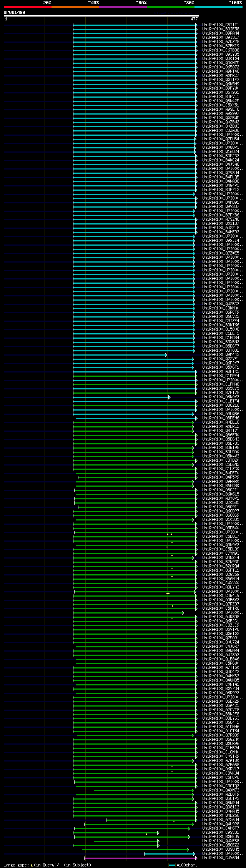Select hit label UniRef100_Q7R9D9
The height and width of the screenshot is (868, 246).
pos(221,735)
